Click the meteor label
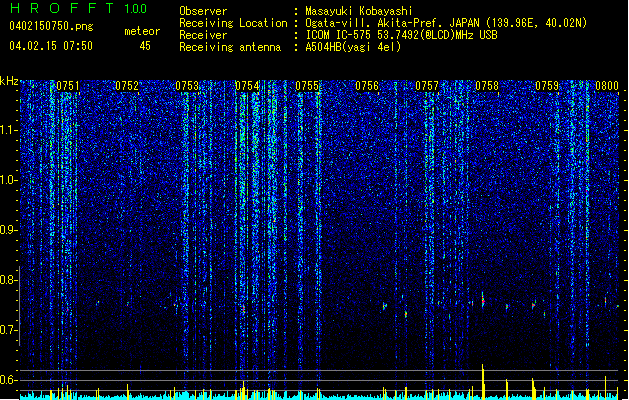 (x=142, y=31)
